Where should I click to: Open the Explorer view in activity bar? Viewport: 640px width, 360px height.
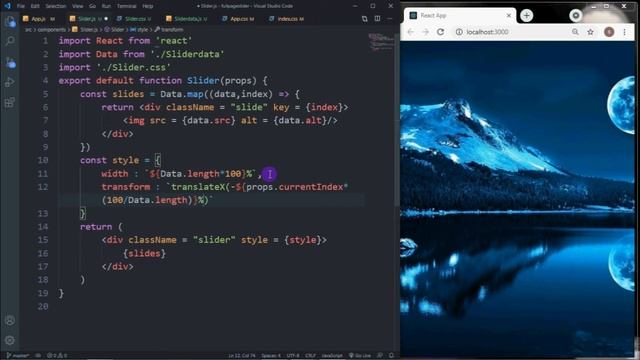(x=10, y=21)
